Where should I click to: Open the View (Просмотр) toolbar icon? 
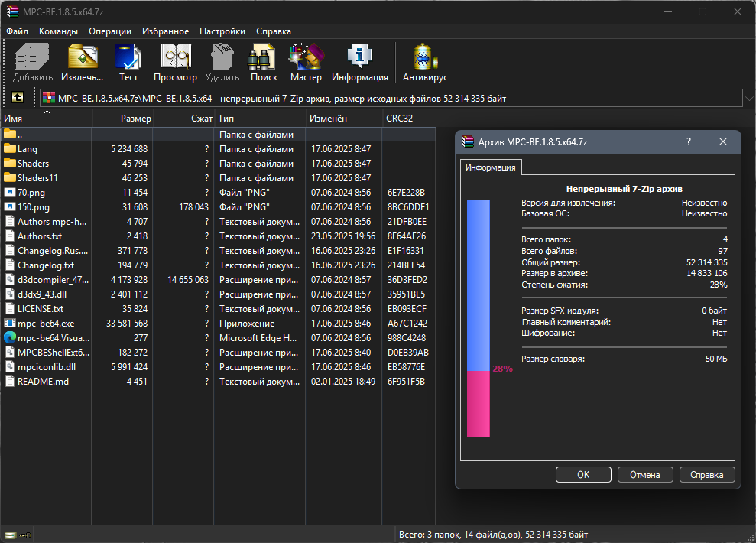[175, 58]
